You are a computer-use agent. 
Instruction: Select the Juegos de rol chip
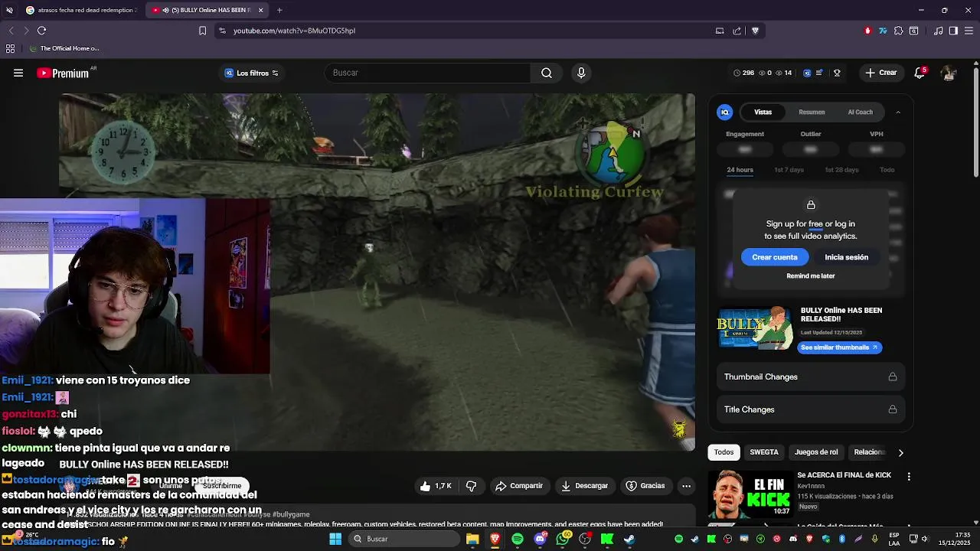point(816,452)
